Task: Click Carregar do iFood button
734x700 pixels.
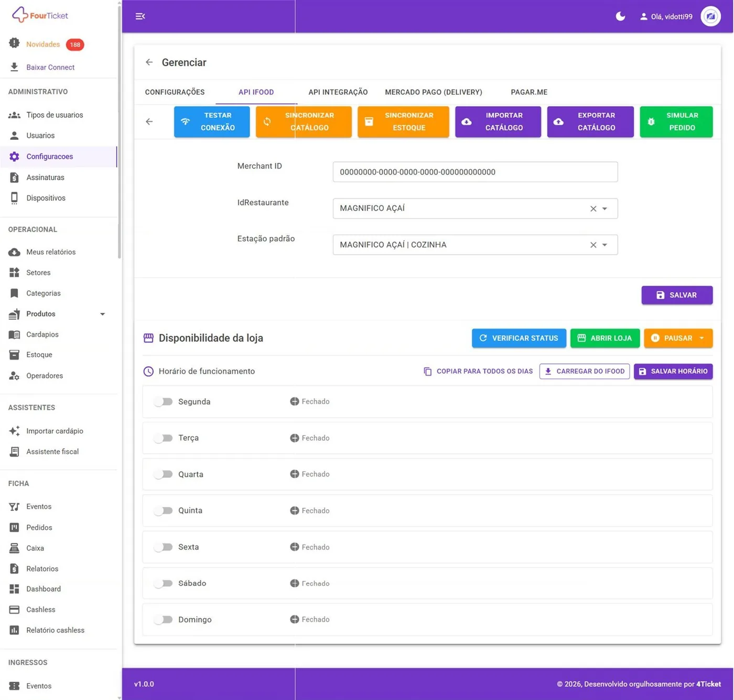Action: 585,371
